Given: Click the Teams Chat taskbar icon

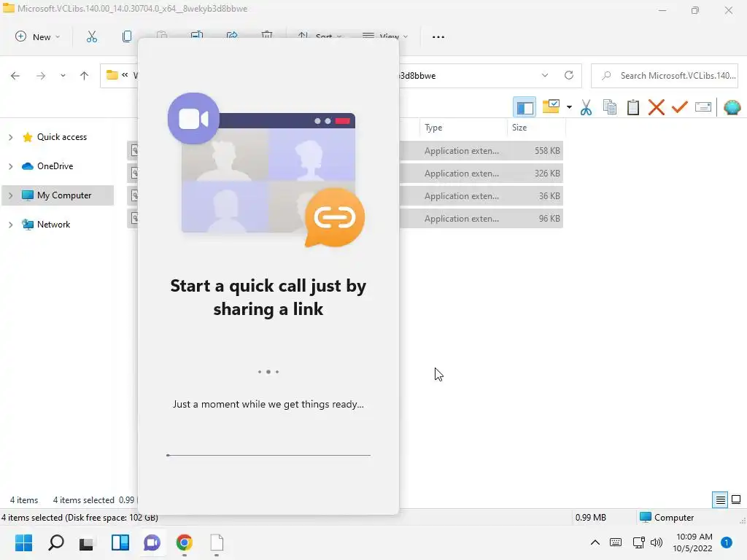Looking at the screenshot, I should pyautogui.click(x=152, y=542).
